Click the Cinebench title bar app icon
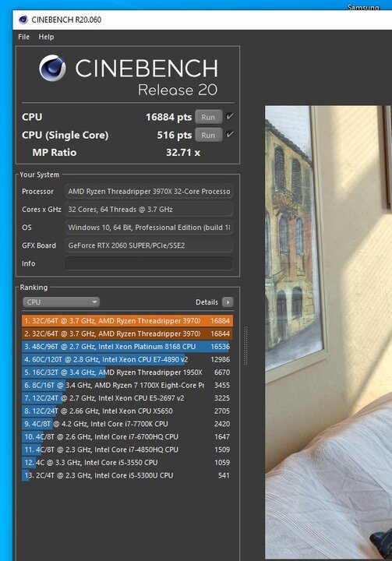Viewport: 392px width, 561px height. (x=23, y=19)
